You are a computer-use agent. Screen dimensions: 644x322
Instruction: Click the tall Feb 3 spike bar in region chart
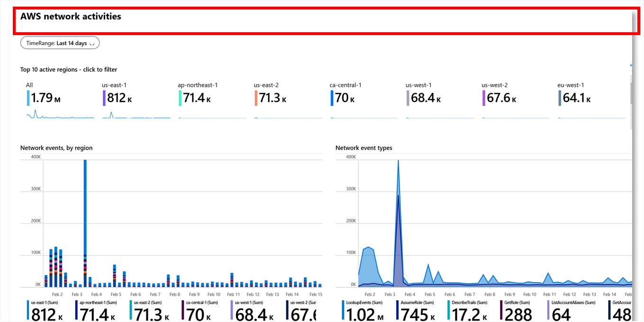click(85, 213)
